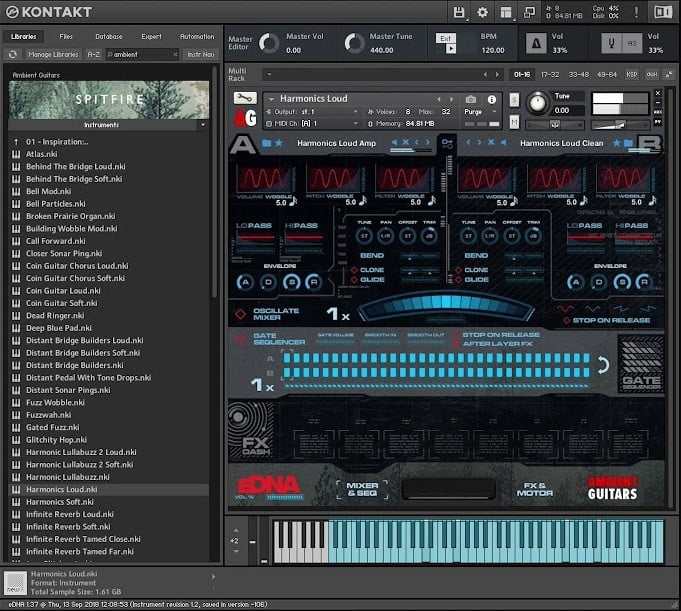The image size is (681, 611).
Task: Adjust the instrument Tune knob
Action: [538, 103]
